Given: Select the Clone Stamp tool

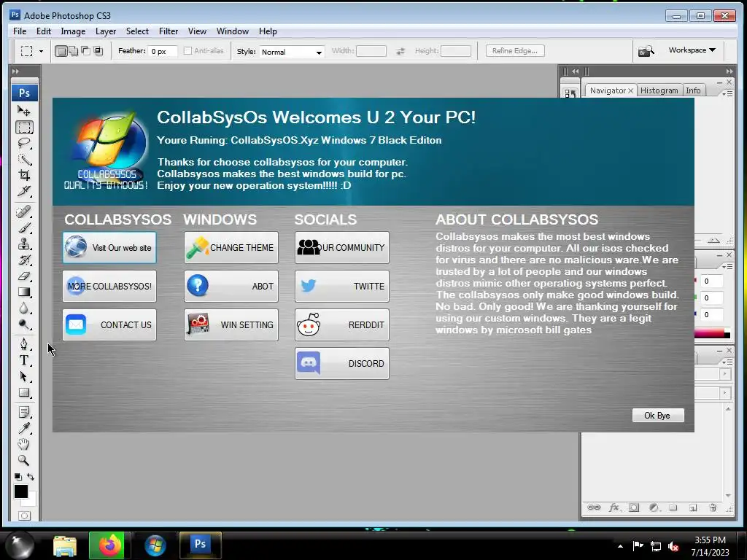Looking at the screenshot, I should [x=24, y=244].
